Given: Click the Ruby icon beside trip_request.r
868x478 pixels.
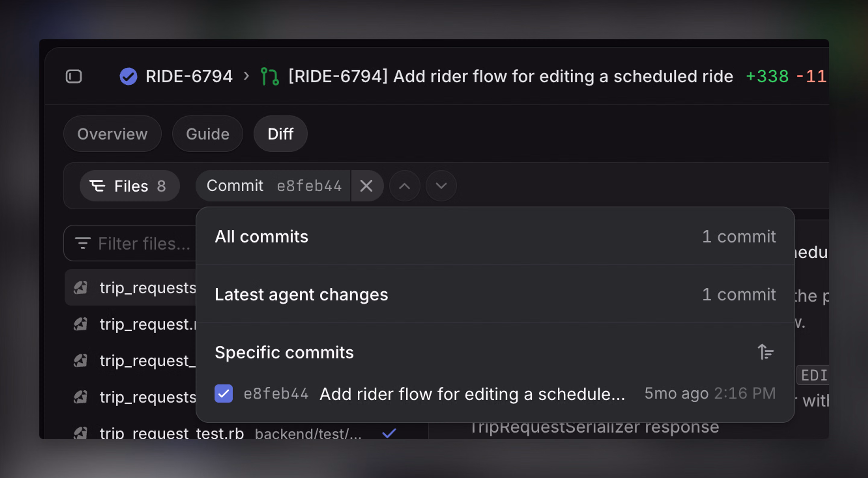Looking at the screenshot, I should point(80,324).
